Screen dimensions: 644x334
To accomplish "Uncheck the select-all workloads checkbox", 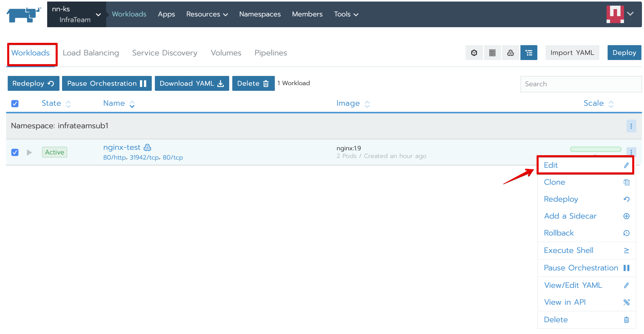I will click(x=15, y=104).
